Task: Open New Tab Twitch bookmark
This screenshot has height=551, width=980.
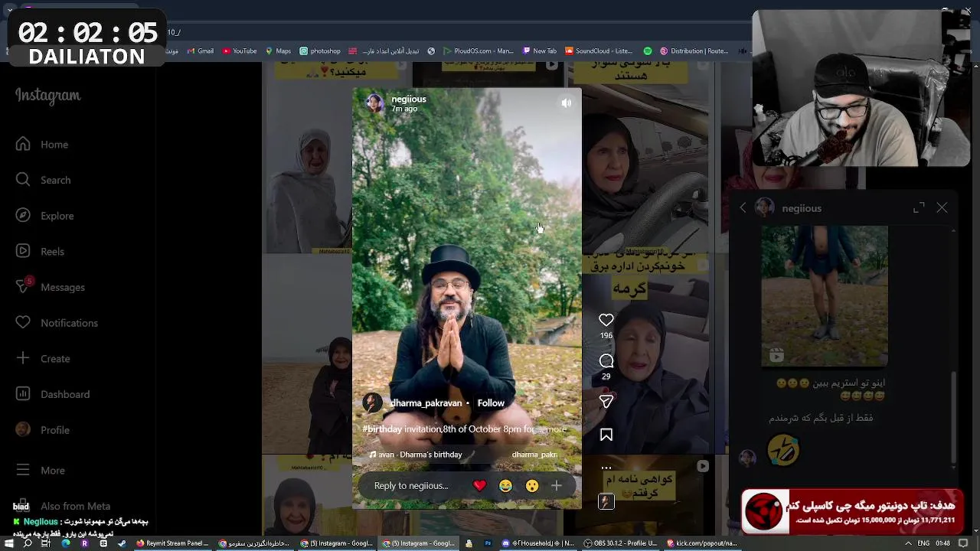Action: coord(540,51)
